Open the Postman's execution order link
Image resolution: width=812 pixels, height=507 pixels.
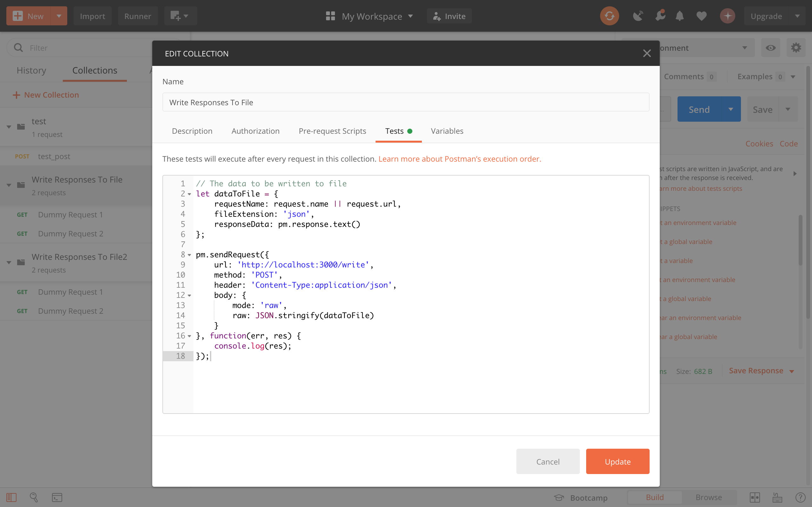tap(459, 159)
